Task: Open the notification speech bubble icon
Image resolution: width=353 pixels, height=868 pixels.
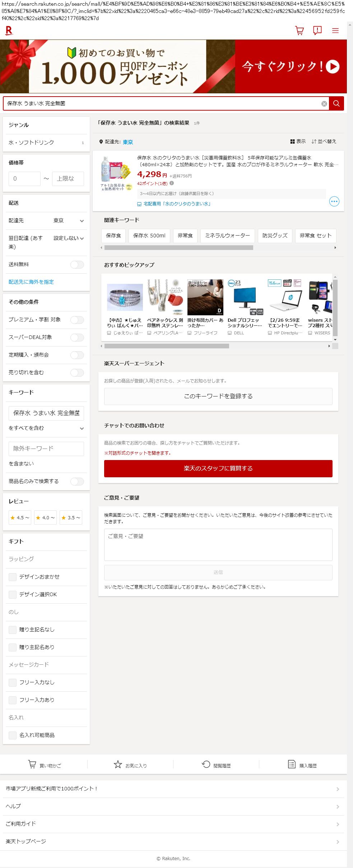Action: click(317, 31)
